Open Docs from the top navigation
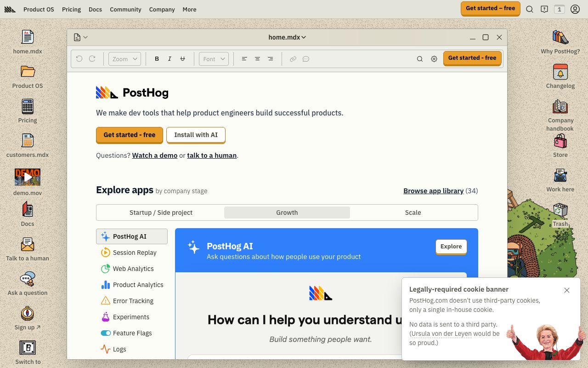 [95, 9]
